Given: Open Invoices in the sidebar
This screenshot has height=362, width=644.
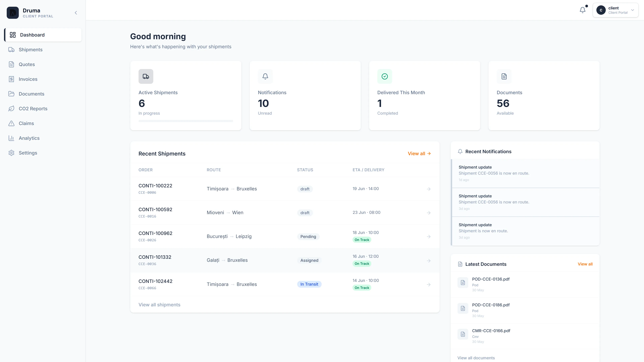Looking at the screenshot, I should coord(43,79).
